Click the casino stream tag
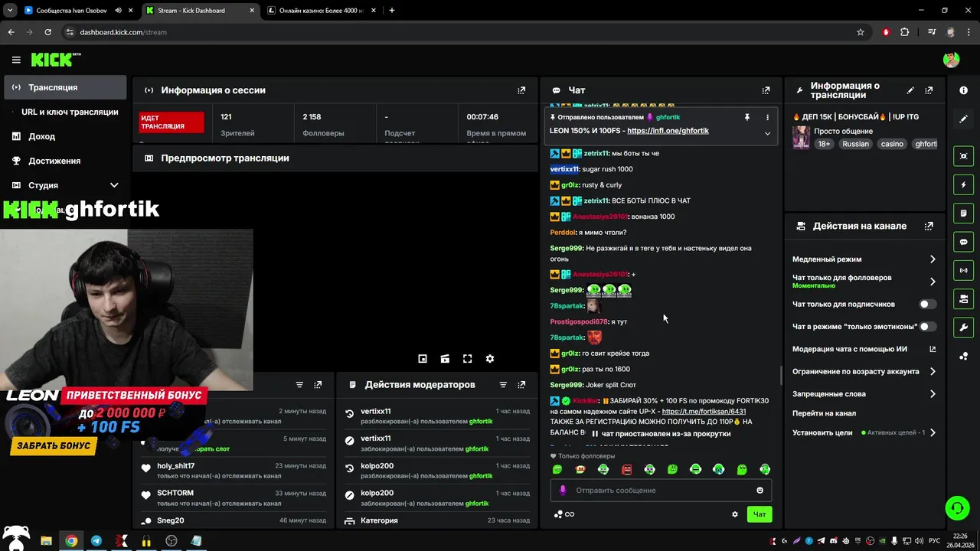 [891, 144]
